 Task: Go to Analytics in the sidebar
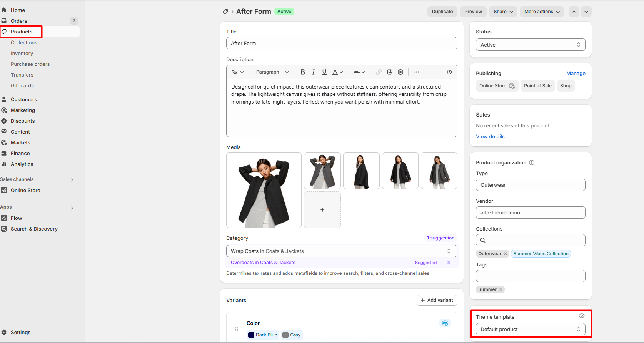coord(22,164)
